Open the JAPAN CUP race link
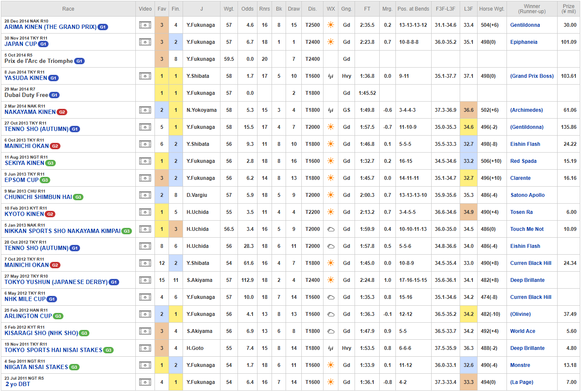The image size is (581, 392). click(x=20, y=44)
